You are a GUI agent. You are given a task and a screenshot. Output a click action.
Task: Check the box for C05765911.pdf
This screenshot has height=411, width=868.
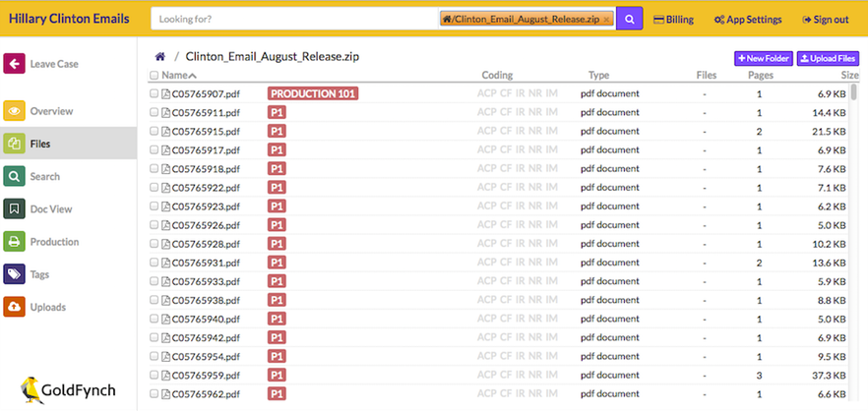coord(154,113)
